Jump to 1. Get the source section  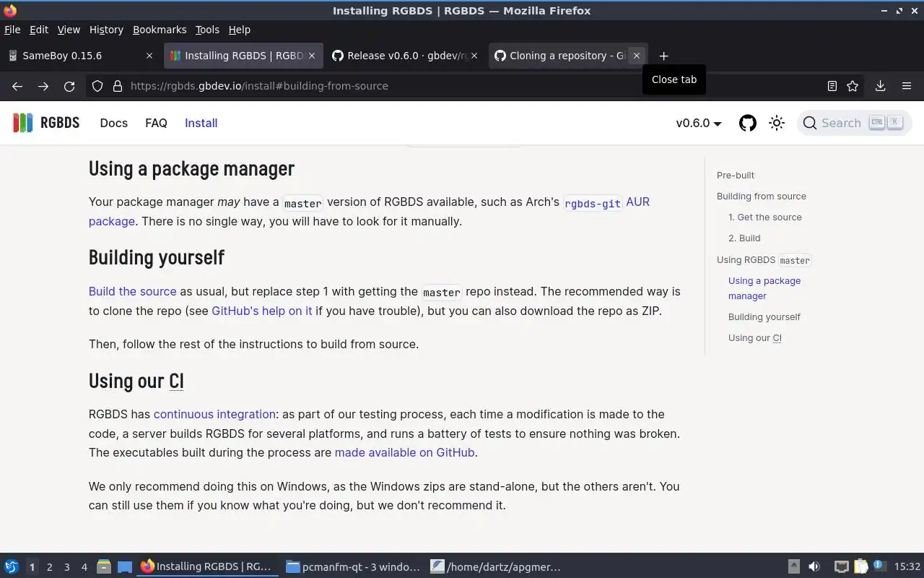tap(765, 217)
